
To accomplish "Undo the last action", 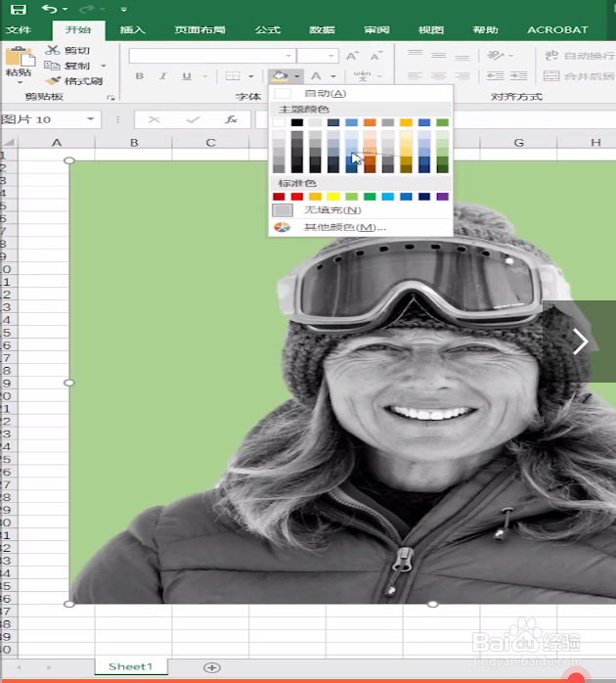I will [50, 8].
